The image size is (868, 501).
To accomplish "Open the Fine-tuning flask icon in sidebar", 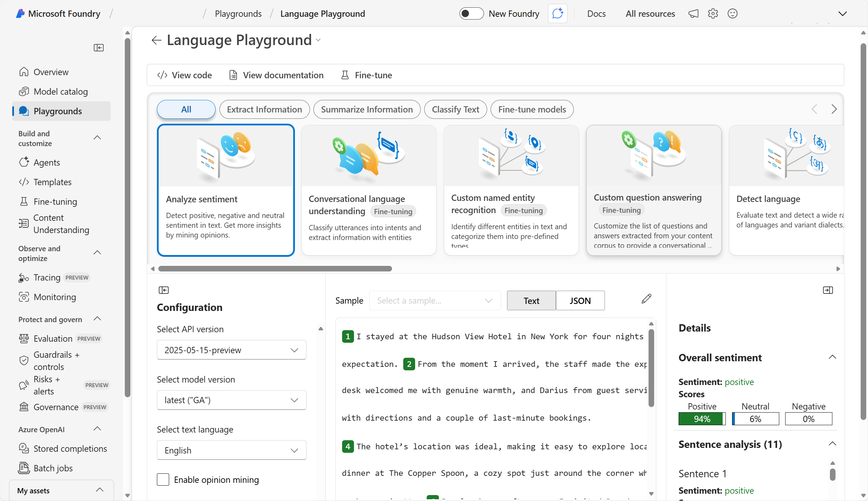I will pos(23,202).
